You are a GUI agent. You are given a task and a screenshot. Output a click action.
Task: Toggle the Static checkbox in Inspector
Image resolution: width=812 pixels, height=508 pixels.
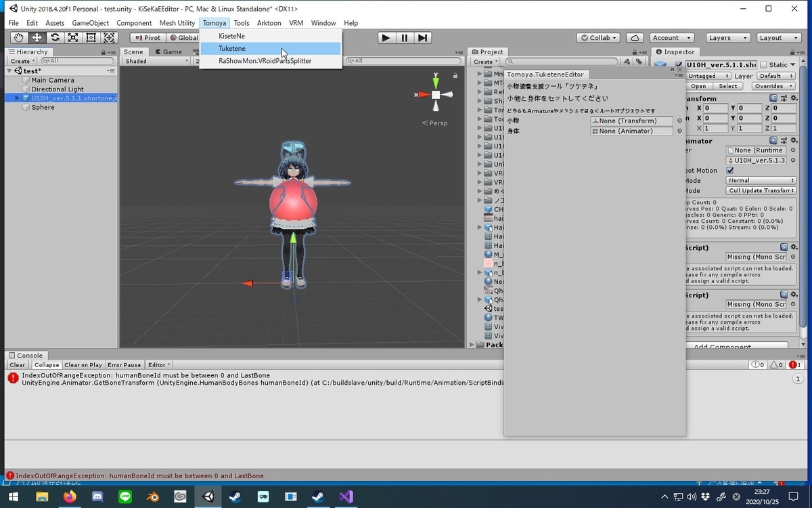763,65
